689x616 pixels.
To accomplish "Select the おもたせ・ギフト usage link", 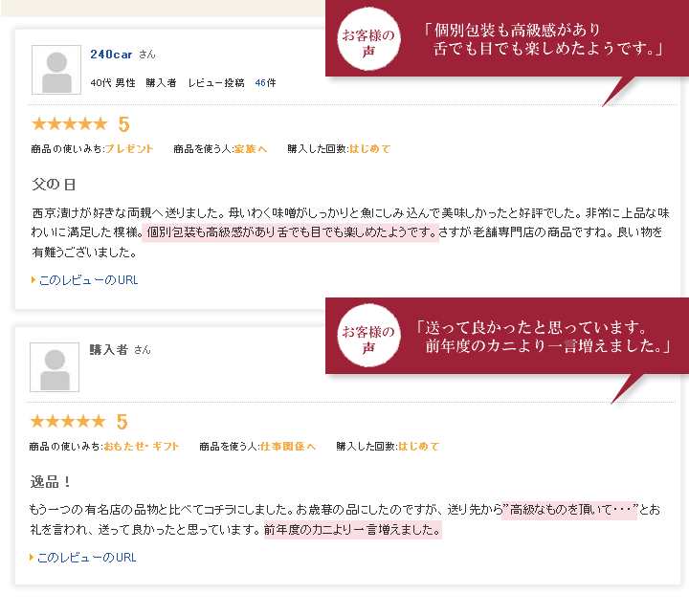I will click(x=141, y=447).
